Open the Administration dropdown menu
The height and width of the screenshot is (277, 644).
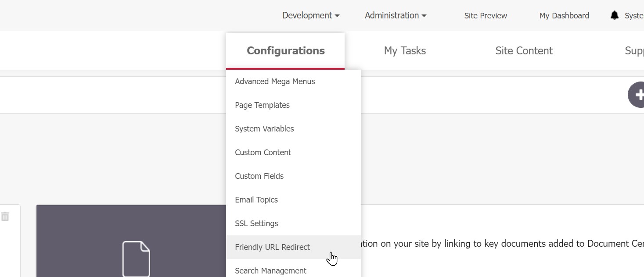pos(396,15)
